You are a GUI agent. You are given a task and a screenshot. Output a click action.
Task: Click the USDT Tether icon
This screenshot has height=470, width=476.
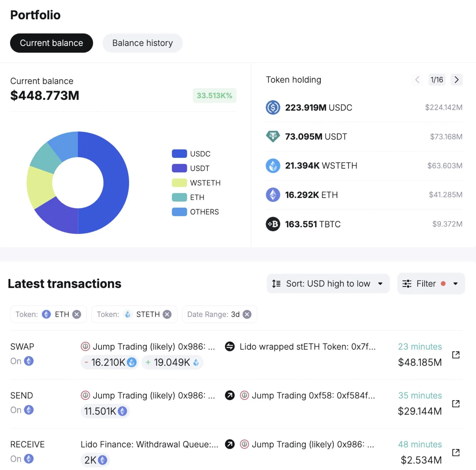pos(273,136)
